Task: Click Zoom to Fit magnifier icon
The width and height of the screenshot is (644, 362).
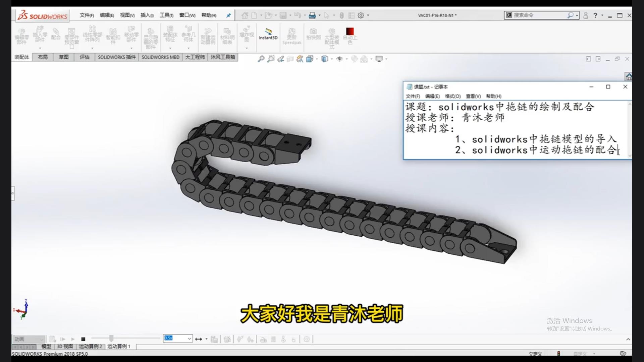Action: [x=261, y=59]
